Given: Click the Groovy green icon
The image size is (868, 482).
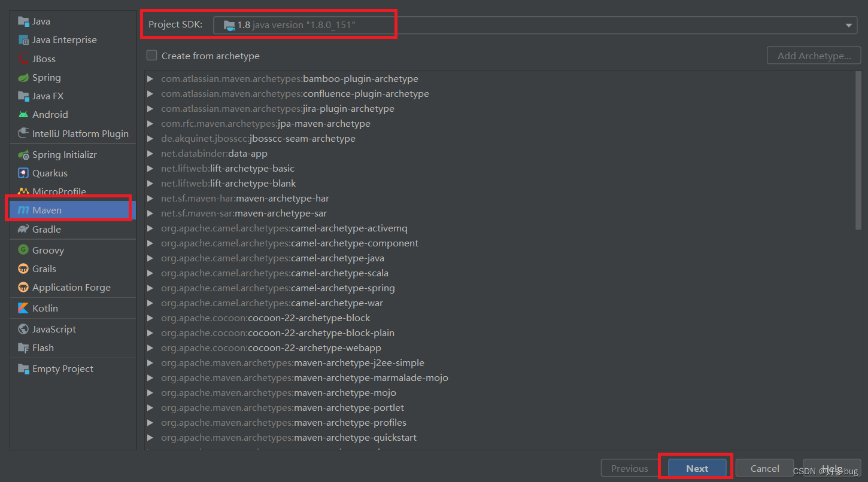Looking at the screenshot, I should point(23,250).
